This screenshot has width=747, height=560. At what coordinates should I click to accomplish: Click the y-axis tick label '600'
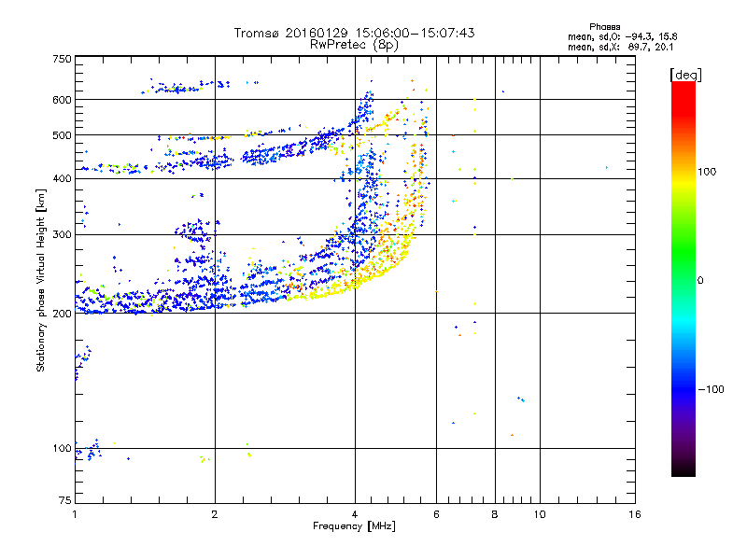(x=62, y=100)
